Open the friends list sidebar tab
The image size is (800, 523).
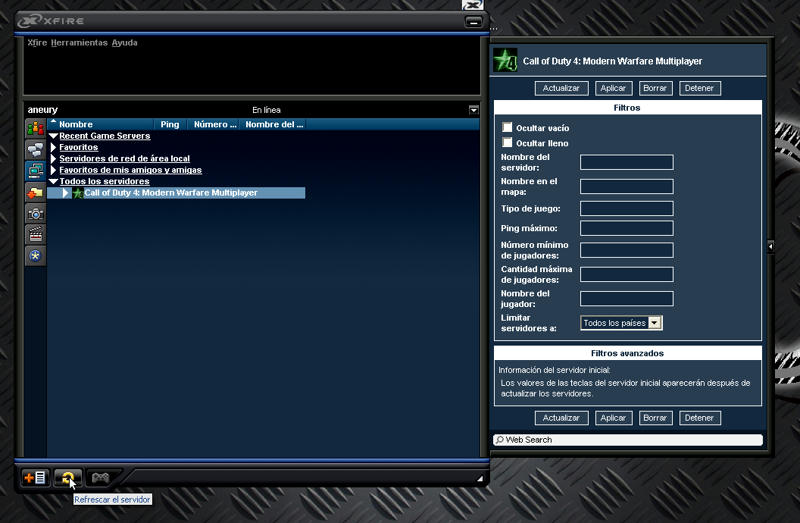(x=35, y=129)
